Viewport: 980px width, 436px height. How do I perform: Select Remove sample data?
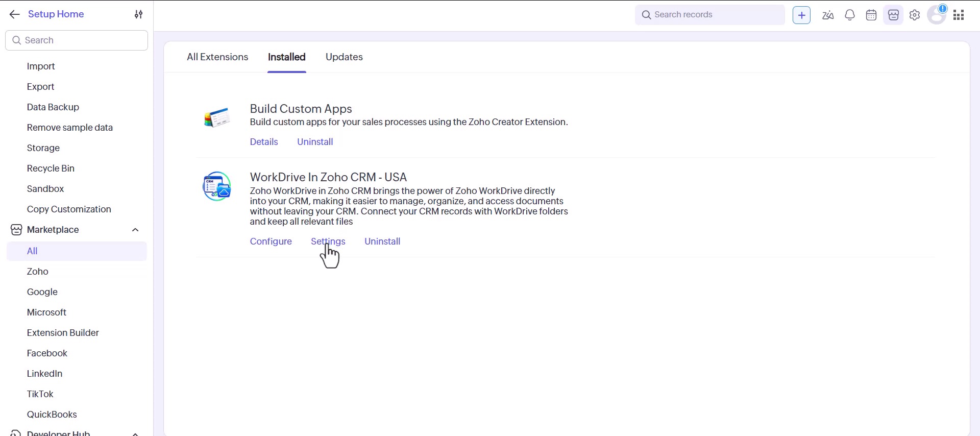70,128
